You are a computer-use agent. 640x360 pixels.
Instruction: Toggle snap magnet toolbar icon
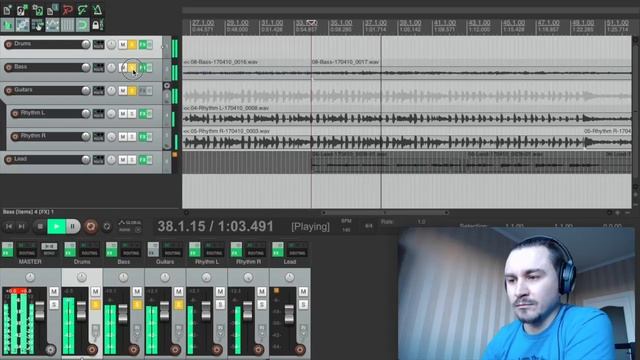pos(82,25)
